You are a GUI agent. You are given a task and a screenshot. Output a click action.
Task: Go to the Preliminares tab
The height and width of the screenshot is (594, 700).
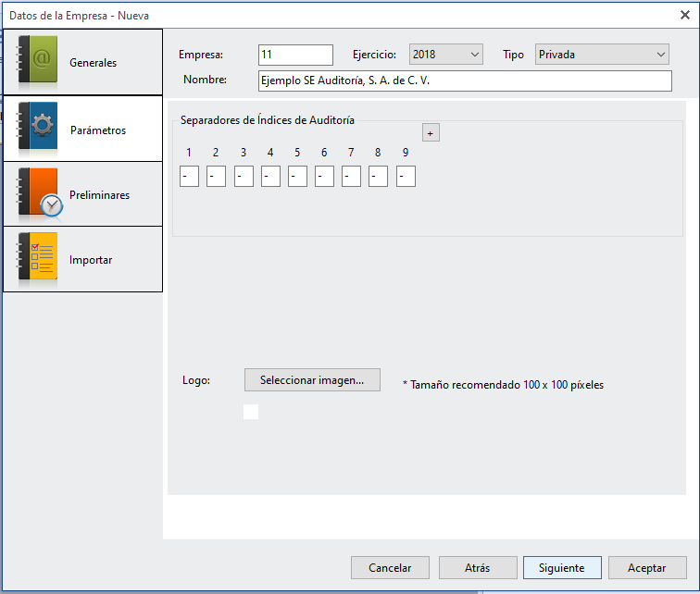pos(99,195)
